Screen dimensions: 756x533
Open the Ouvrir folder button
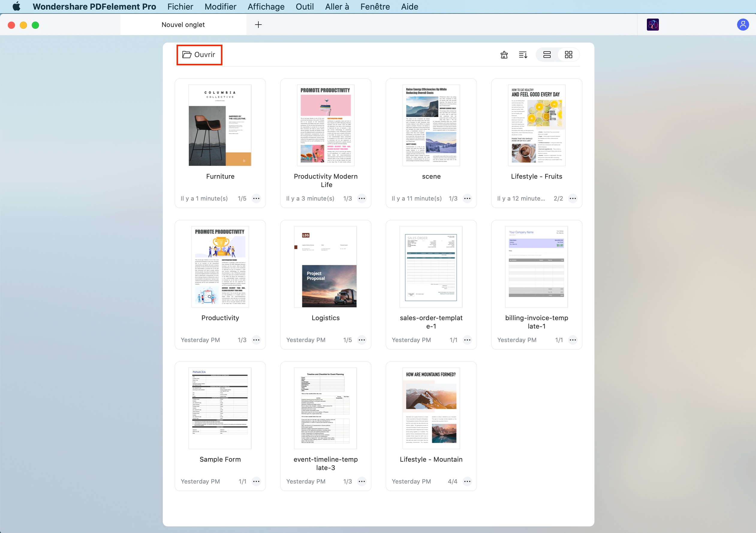[198, 54]
